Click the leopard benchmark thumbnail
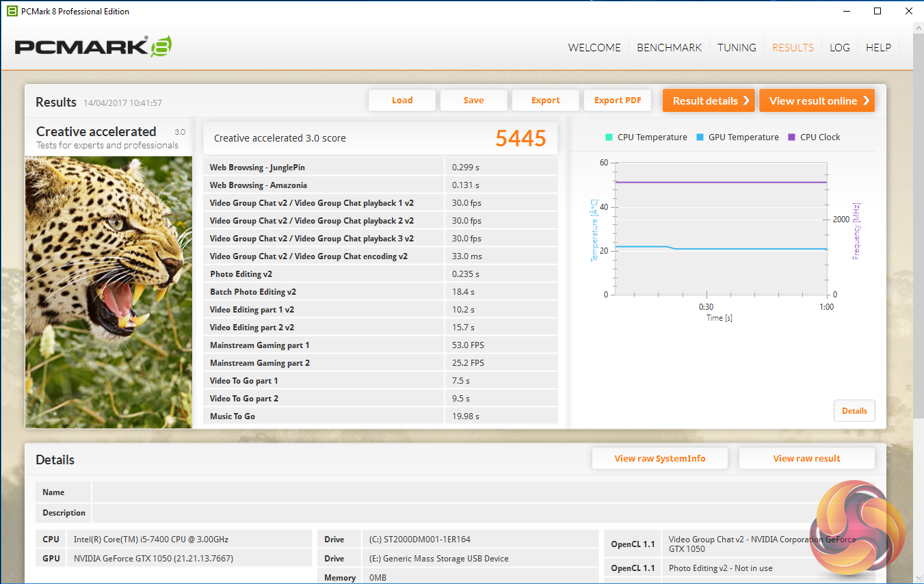 (x=109, y=292)
